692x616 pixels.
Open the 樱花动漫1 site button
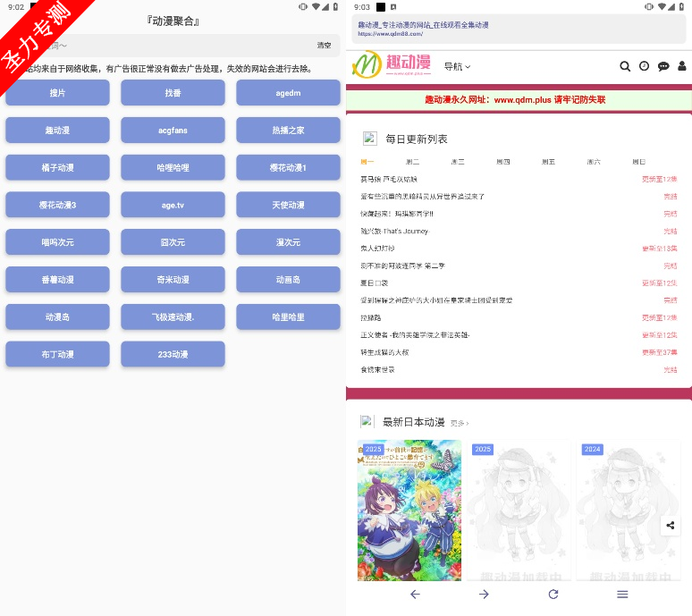(288, 168)
